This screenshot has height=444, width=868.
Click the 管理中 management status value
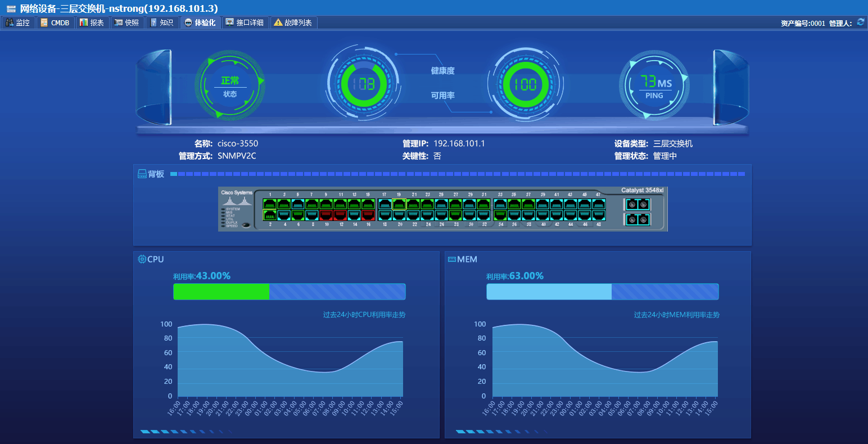coord(665,156)
